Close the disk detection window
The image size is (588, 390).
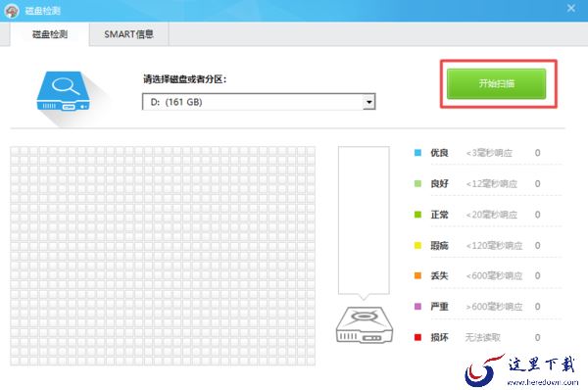point(571,8)
